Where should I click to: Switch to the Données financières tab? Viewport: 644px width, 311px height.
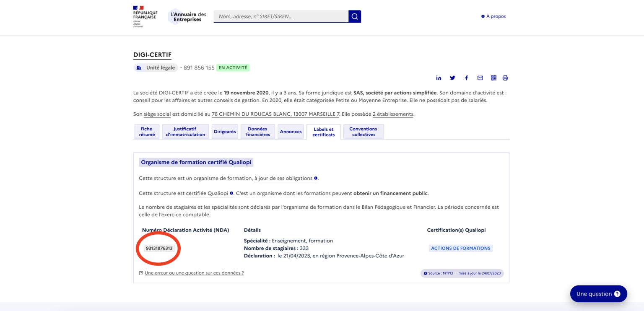tap(257, 131)
